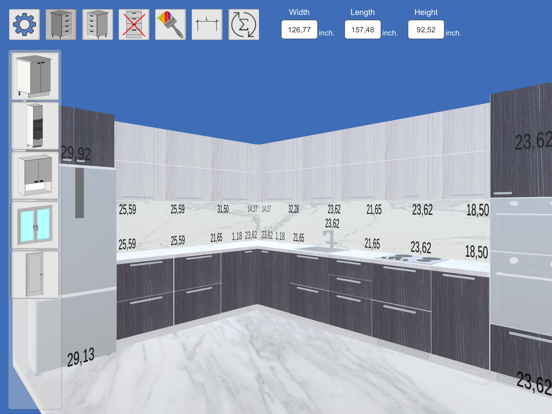Open the settings gear icon
552x414 pixels.
24,24
